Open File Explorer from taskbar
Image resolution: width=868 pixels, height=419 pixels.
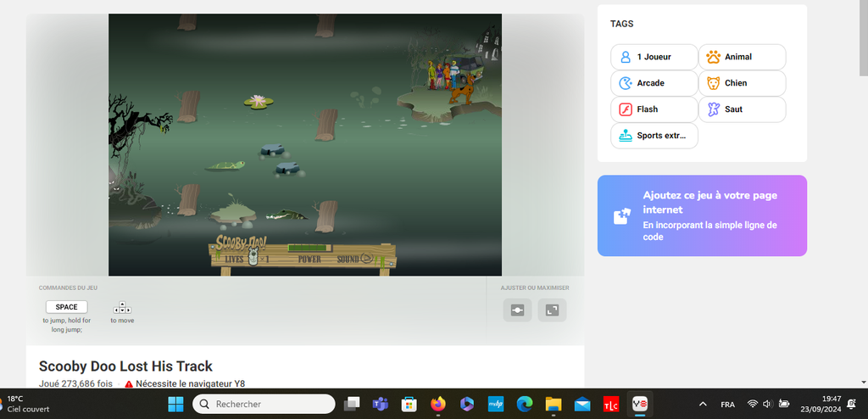coord(554,404)
